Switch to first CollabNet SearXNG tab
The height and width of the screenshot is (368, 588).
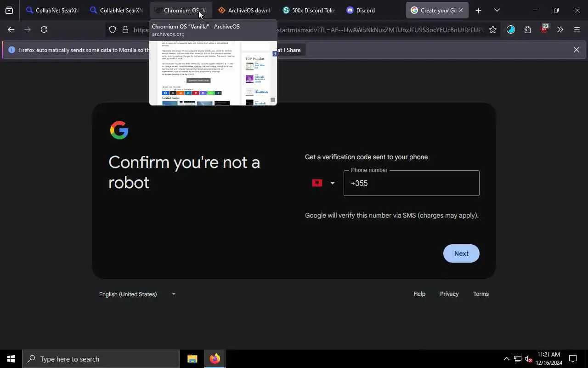coord(53,10)
